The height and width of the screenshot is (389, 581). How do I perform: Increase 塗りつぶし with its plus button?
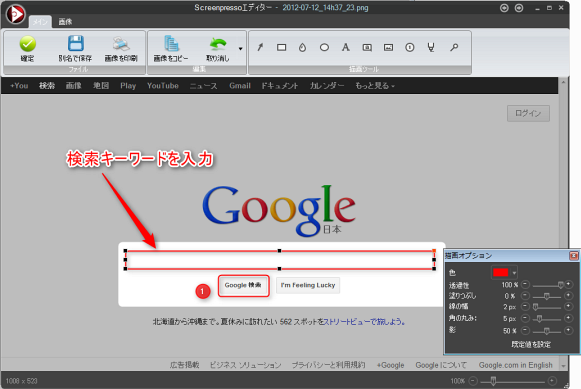568,296
